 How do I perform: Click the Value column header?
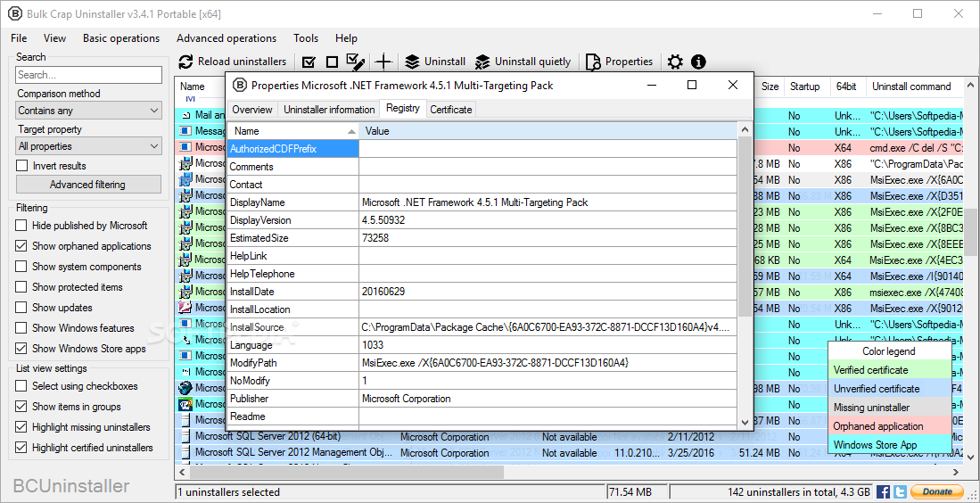pyautogui.click(x=549, y=131)
